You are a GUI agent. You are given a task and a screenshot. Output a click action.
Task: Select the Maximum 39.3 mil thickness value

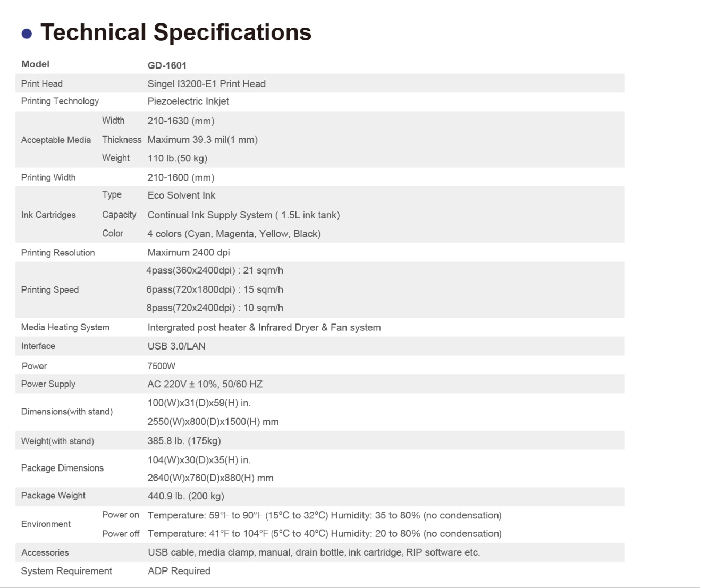pos(202,140)
